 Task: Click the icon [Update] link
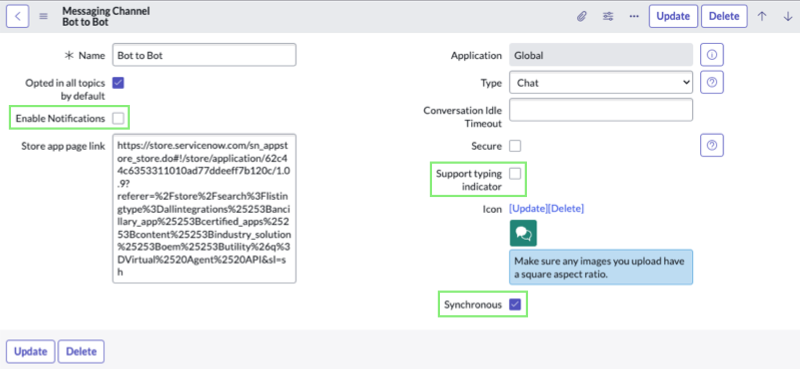[528, 209]
